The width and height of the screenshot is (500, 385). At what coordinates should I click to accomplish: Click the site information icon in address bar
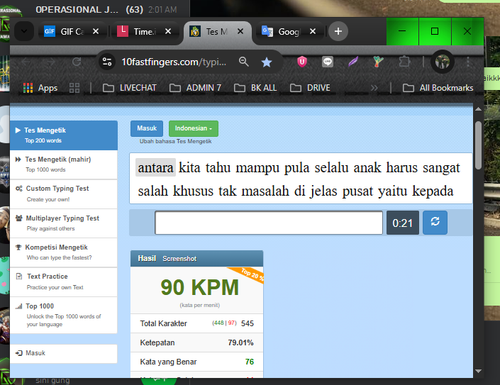point(107,62)
